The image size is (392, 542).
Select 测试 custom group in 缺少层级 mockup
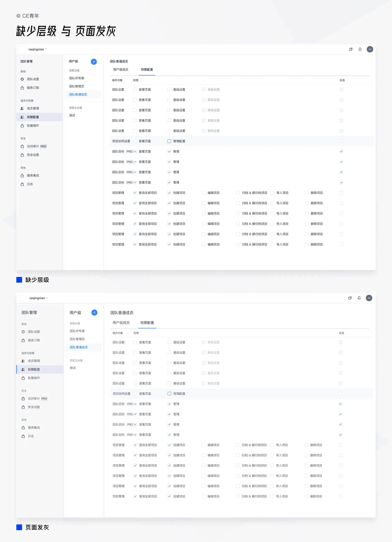click(x=72, y=115)
